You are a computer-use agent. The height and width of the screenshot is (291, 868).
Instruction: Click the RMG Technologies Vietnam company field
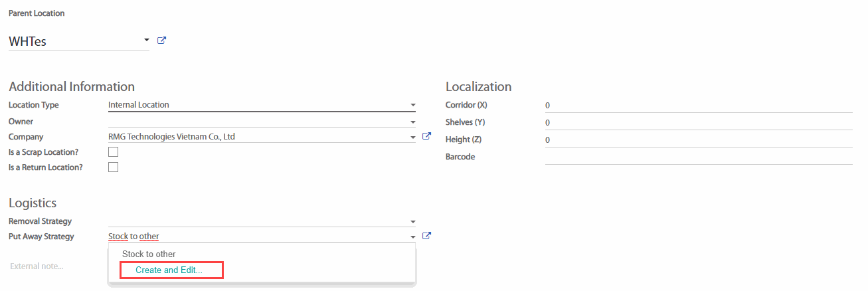click(x=252, y=137)
